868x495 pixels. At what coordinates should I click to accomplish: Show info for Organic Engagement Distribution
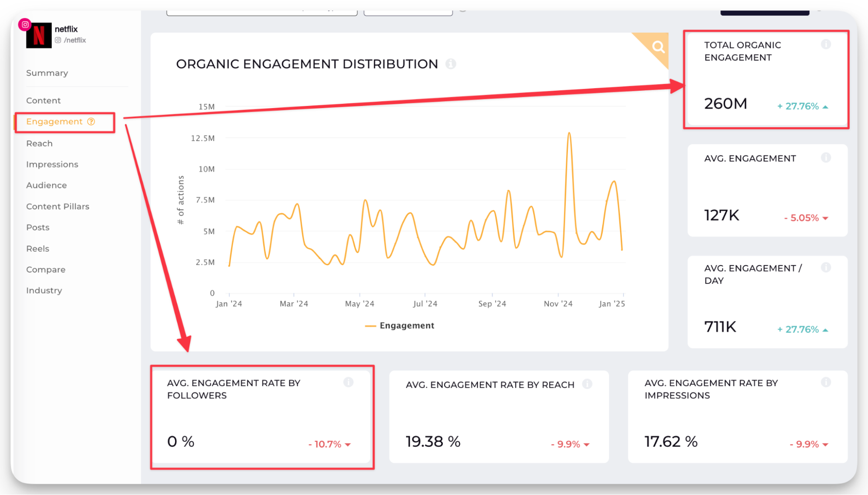451,64
